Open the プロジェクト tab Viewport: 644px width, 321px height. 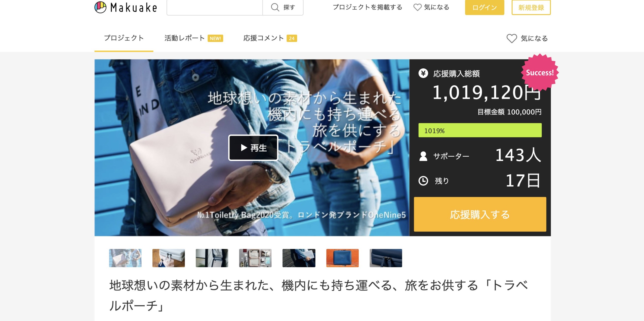tap(124, 38)
